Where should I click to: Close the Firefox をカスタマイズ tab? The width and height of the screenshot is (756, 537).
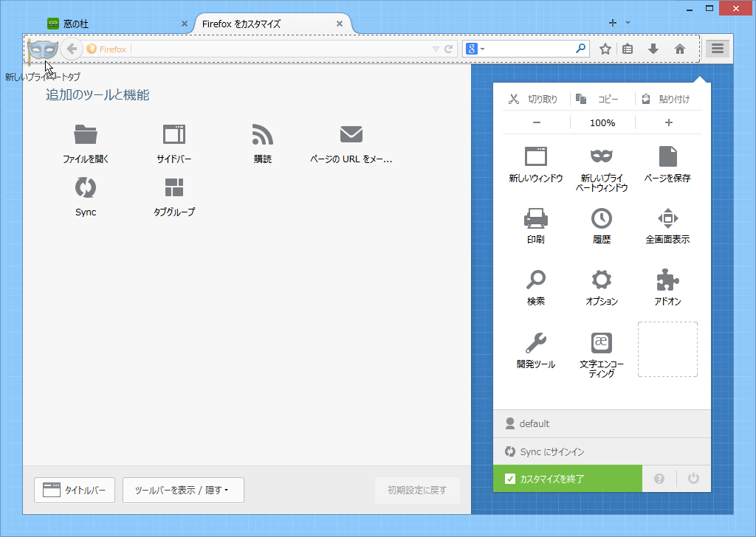coord(340,24)
